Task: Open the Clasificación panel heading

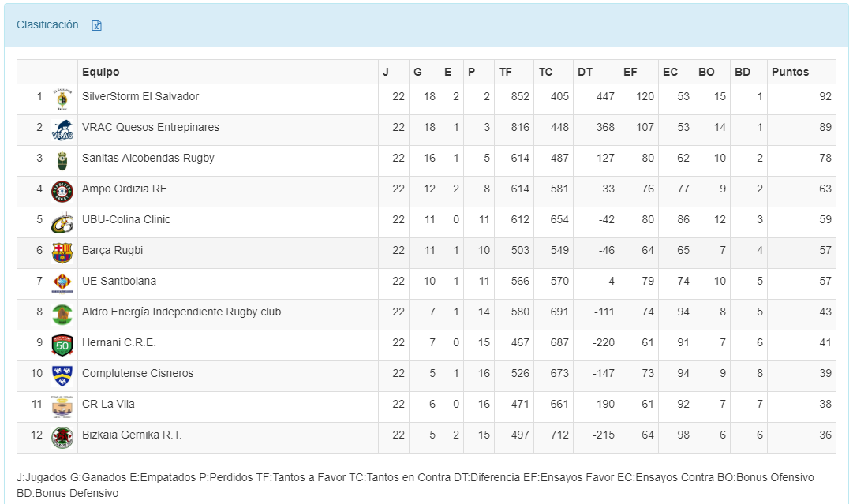Action: point(47,24)
